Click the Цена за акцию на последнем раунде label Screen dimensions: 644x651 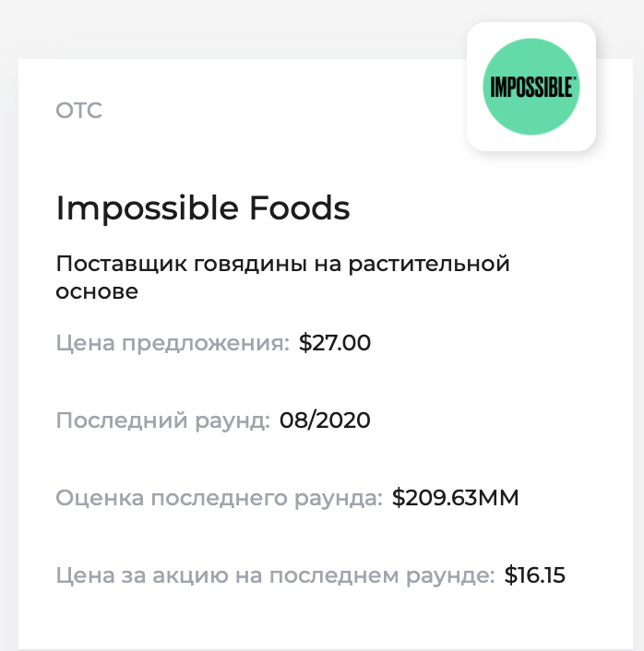pyautogui.click(x=275, y=576)
